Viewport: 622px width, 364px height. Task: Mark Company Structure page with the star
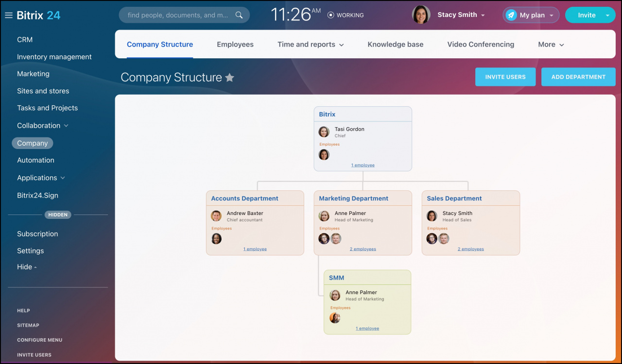coord(230,77)
